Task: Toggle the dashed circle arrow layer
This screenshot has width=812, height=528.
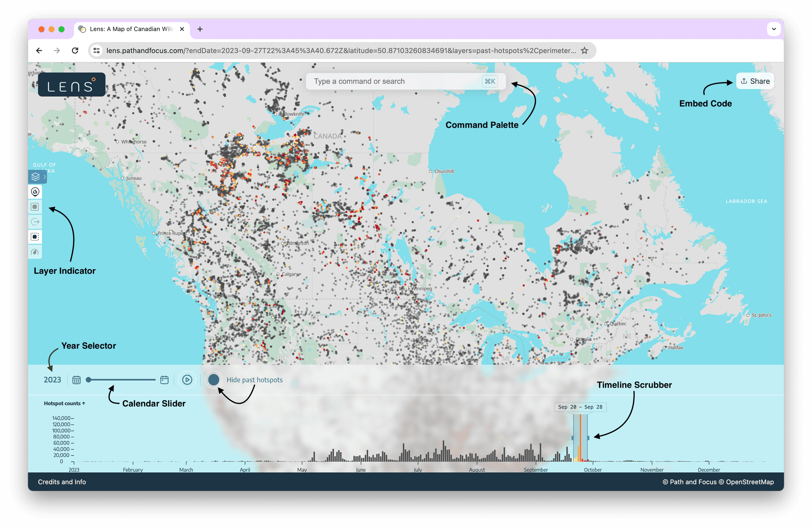Action: coord(35,222)
